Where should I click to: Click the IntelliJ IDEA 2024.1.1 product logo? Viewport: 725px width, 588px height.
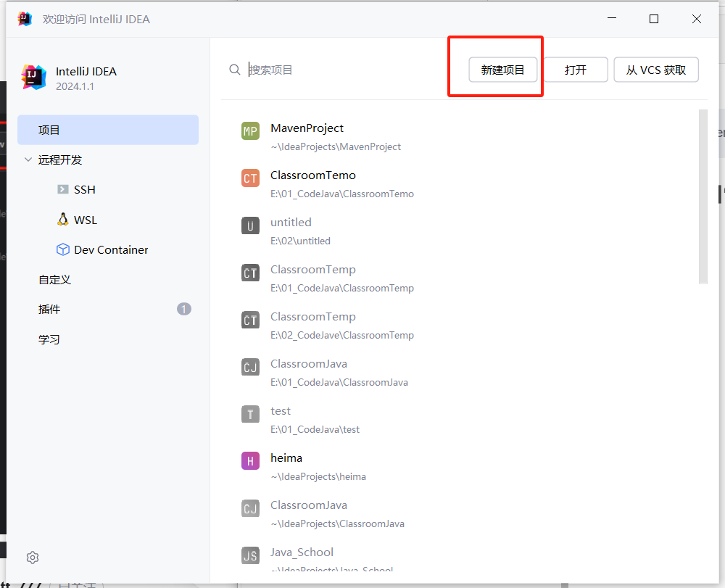[x=34, y=77]
